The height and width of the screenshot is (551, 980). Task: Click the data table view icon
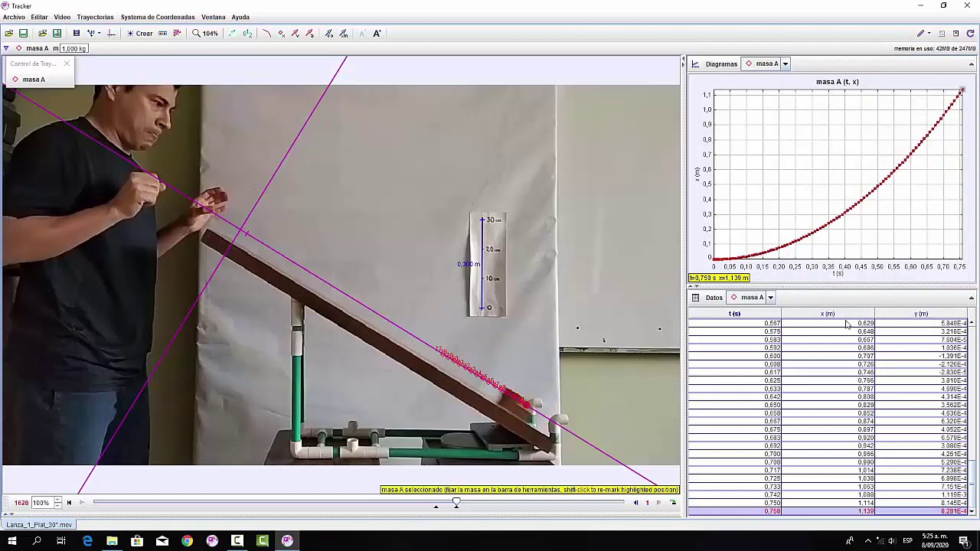[x=695, y=298]
